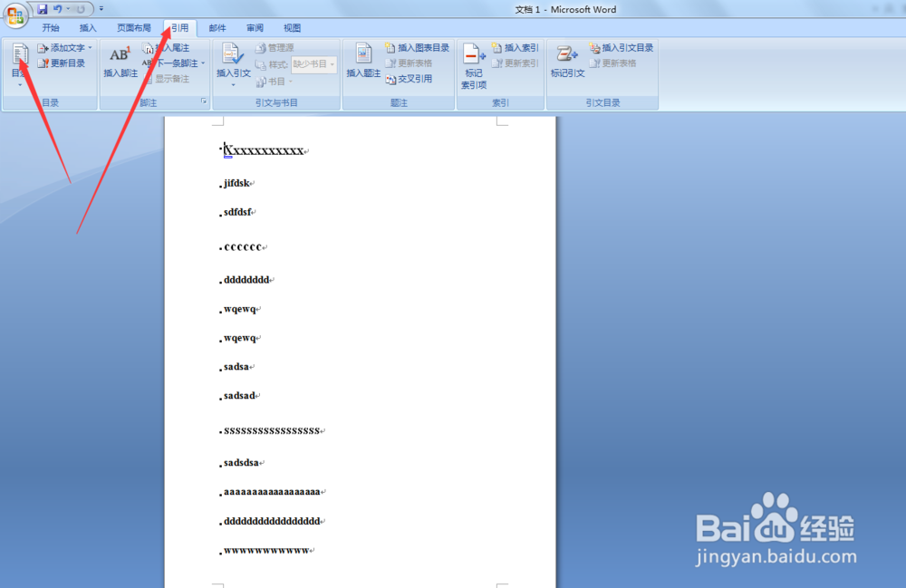
Task: Click 添加文字 in the 目录 group
Action: coord(62,48)
